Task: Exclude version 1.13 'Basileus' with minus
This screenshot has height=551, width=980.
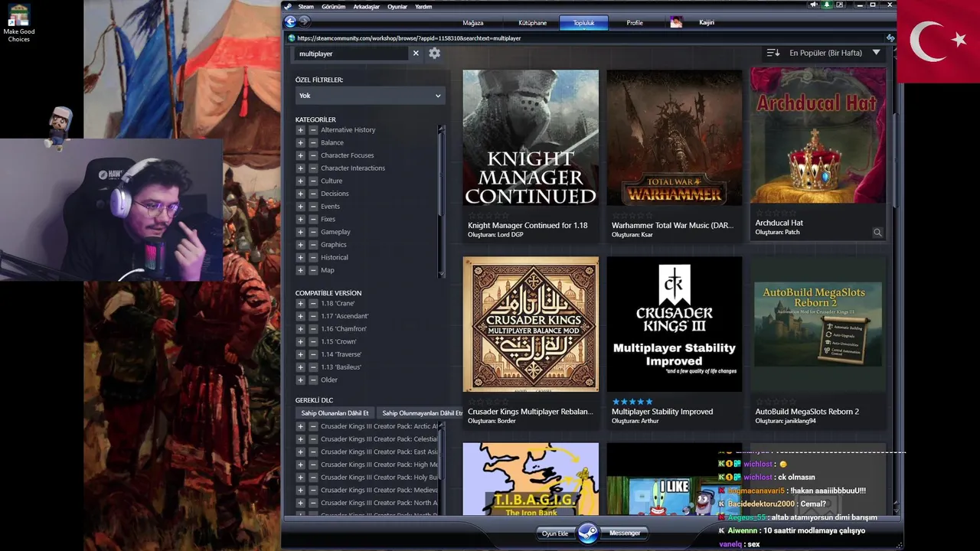Action: click(313, 367)
